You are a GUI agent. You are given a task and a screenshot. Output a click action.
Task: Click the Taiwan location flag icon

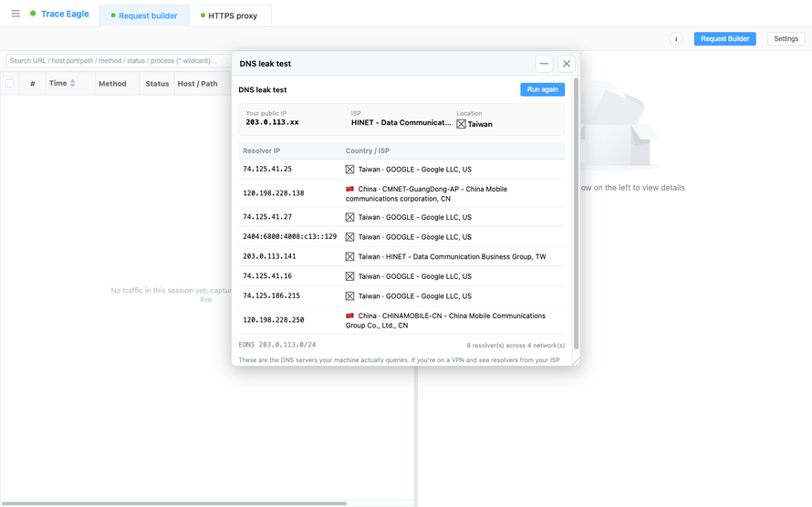[461, 124]
